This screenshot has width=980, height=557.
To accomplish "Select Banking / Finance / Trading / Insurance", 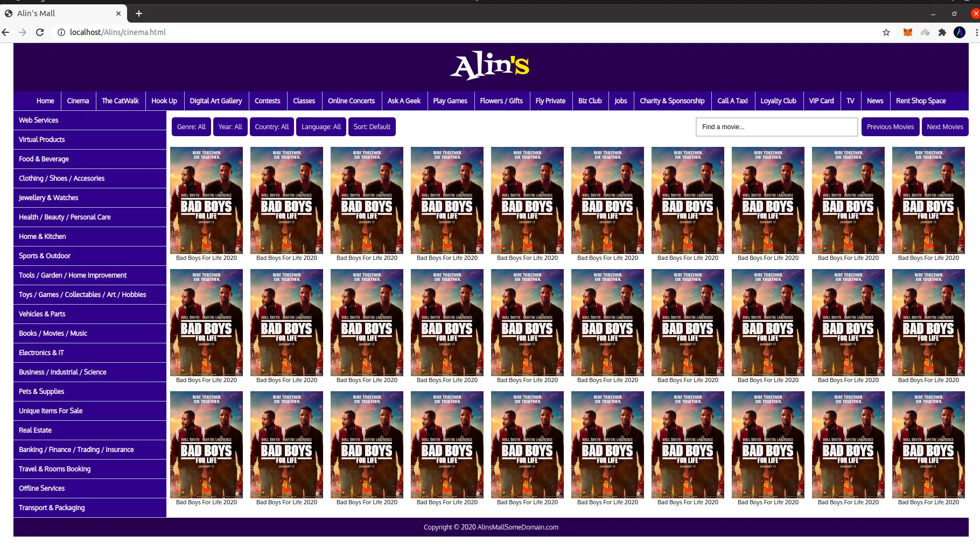I will [x=90, y=450].
